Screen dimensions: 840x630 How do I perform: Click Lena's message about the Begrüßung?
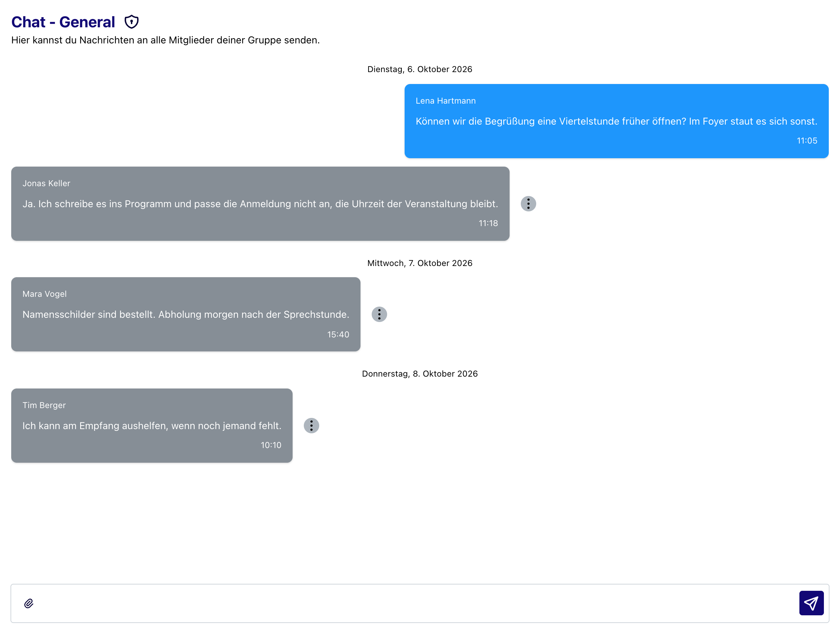click(616, 121)
